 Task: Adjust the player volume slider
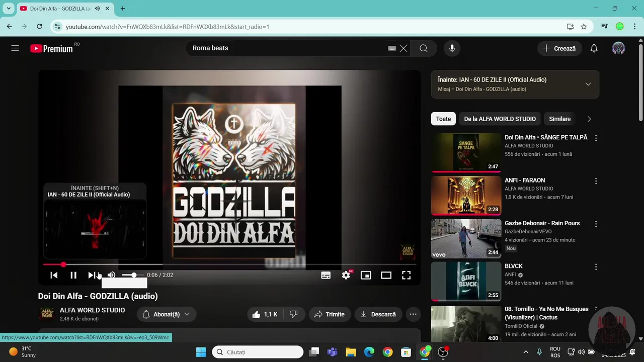click(x=132, y=275)
